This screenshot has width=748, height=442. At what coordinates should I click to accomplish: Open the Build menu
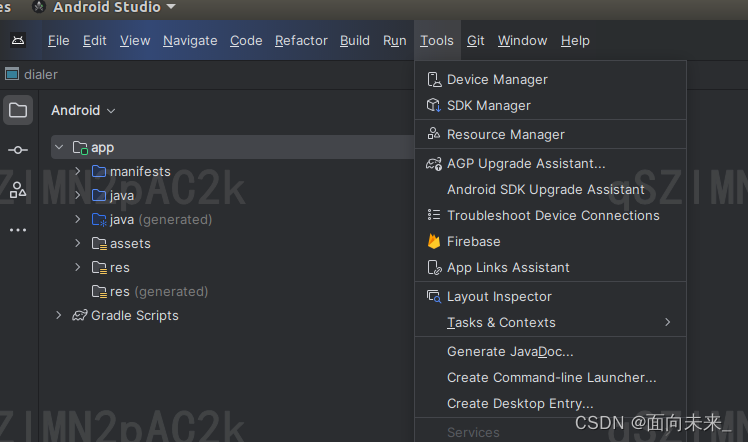click(355, 41)
